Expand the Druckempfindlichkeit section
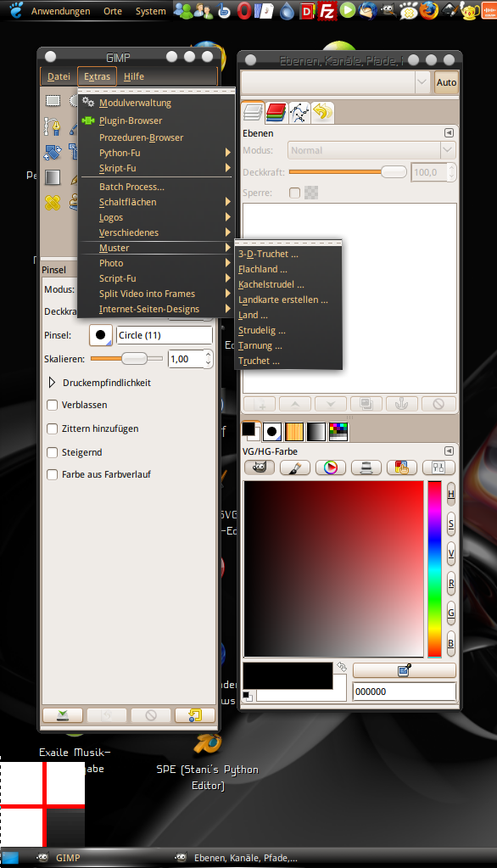The width and height of the screenshot is (497, 868). (x=52, y=383)
